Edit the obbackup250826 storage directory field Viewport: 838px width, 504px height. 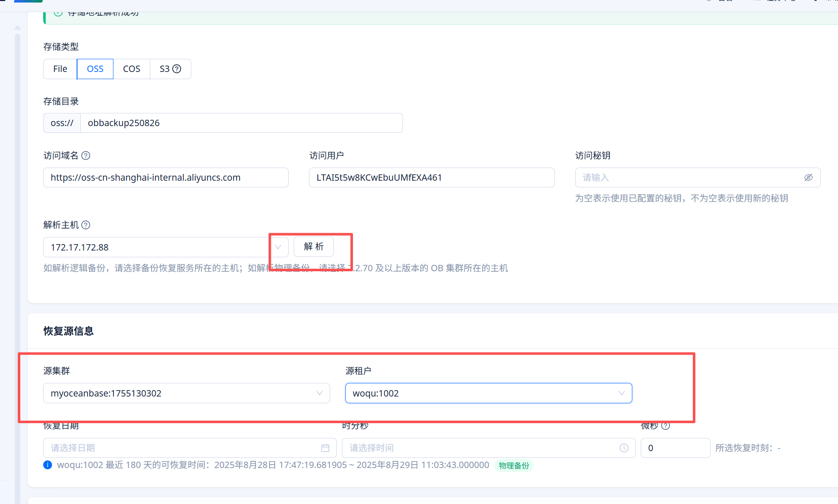(241, 123)
